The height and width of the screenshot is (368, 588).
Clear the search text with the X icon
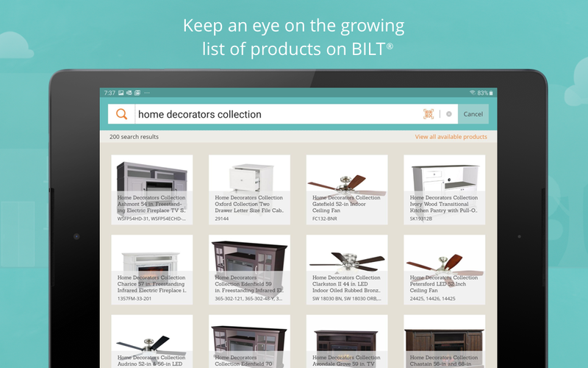point(449,114)
